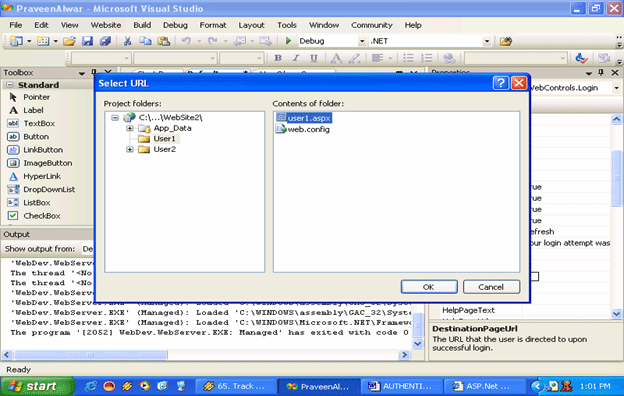Click the Save All icon
Screen dimensions: 624x396
click(105, 41)
